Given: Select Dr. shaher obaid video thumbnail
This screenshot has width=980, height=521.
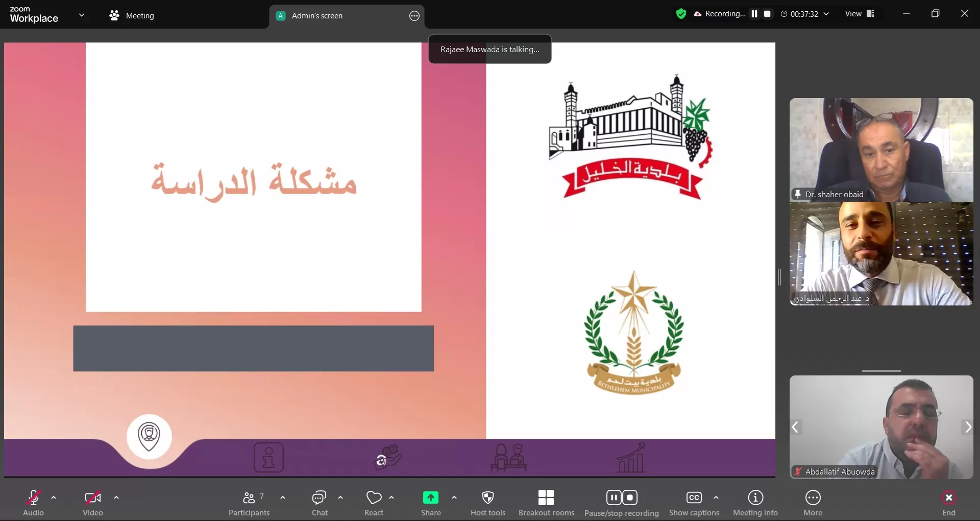Looking at the screenshot, I should click(881, 150).
